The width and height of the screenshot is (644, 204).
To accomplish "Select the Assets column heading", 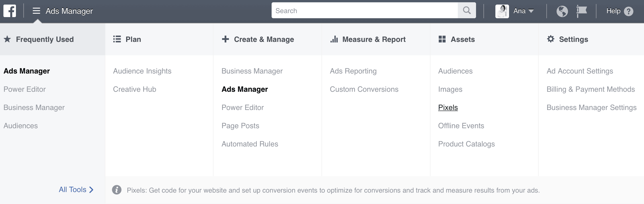I will pos(463,39).
